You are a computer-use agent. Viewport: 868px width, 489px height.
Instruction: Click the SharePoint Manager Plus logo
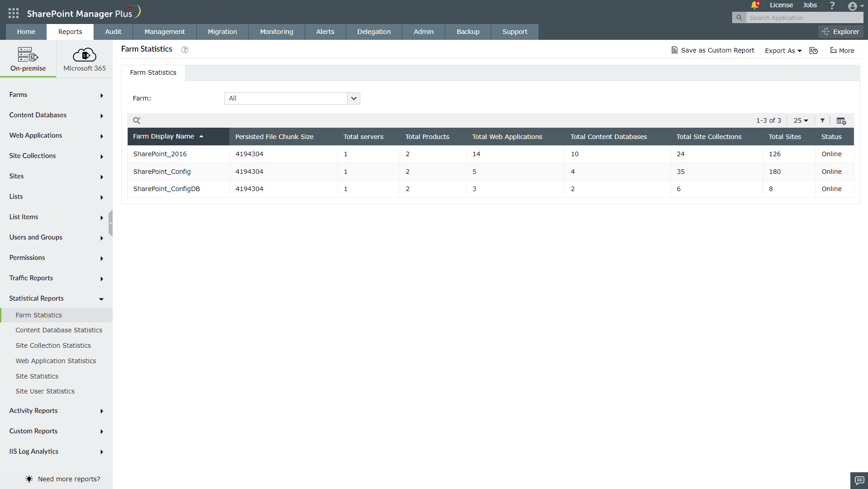pyautogui.click(x=84, y=12)
